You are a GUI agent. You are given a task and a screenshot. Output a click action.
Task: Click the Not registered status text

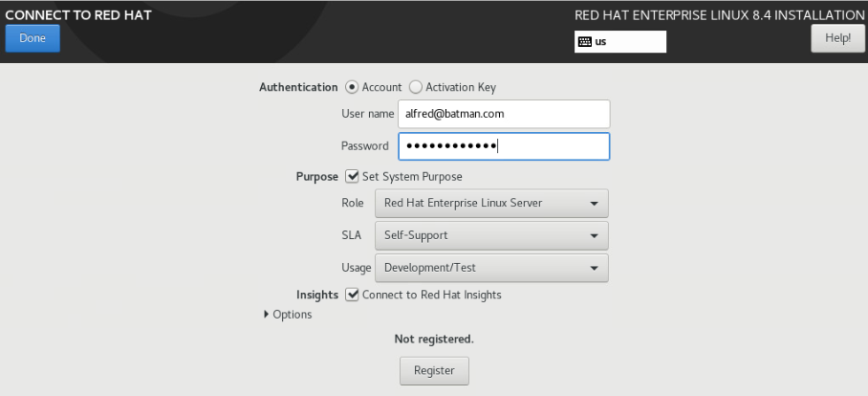[434, 339]
